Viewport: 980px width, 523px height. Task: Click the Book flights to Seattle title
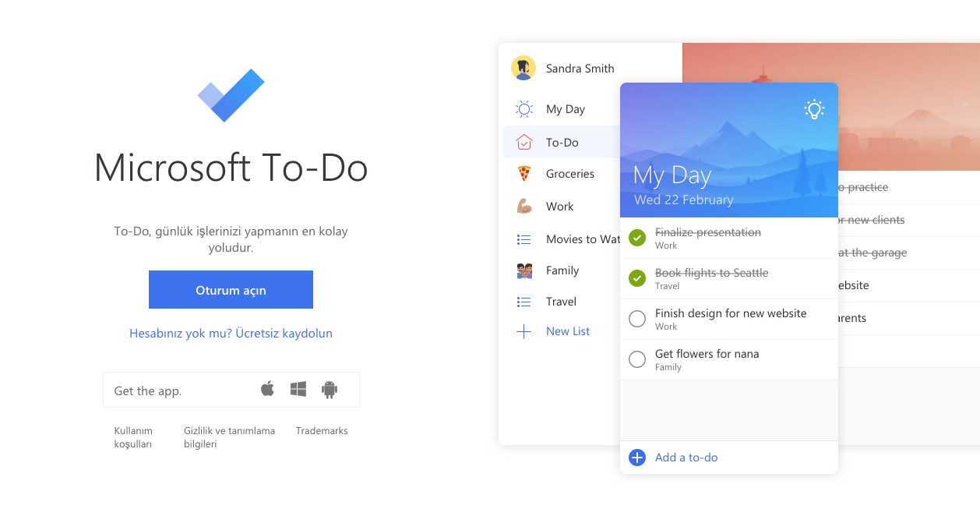pos(712,273)
